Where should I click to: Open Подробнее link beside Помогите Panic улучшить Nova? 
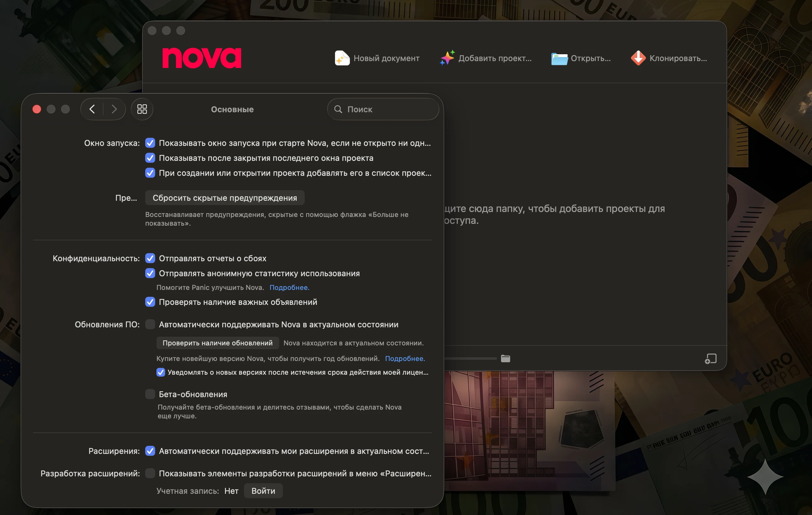(x=289, y=287)
